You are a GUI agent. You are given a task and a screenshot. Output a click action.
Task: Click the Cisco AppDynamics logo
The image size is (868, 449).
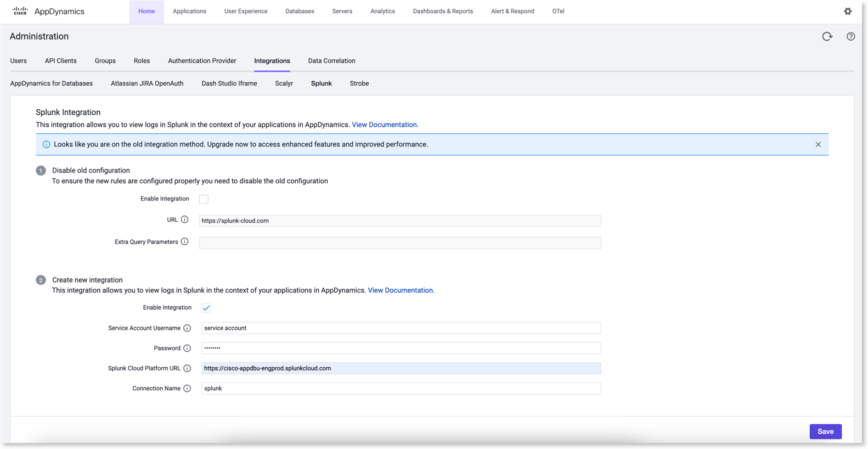pyautogui.click(x=48, y=11)
